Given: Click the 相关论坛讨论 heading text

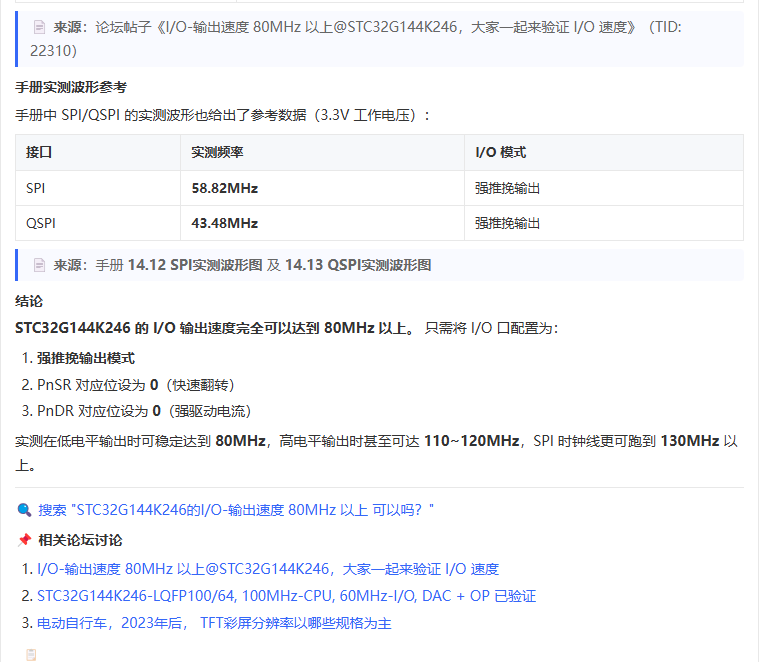Looking at the screenshot, I should pyautogui.click(x=80, y=540).
